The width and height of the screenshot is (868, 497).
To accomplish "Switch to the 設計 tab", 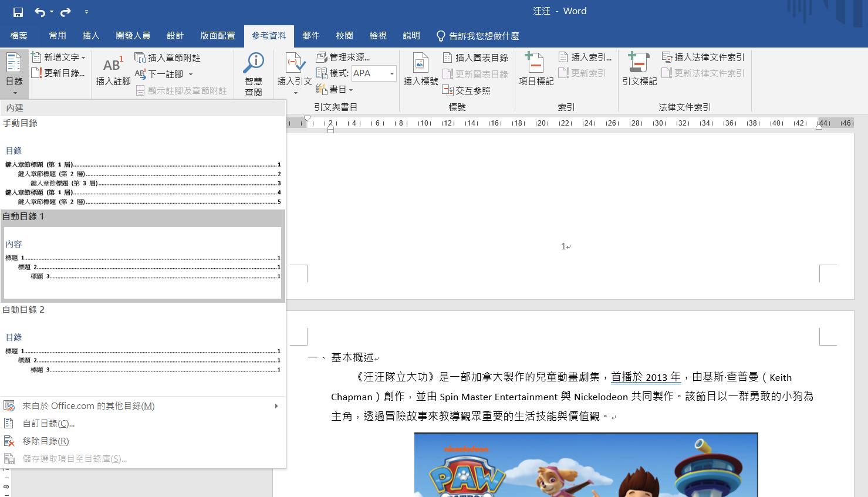I will [x=175, y=36].
